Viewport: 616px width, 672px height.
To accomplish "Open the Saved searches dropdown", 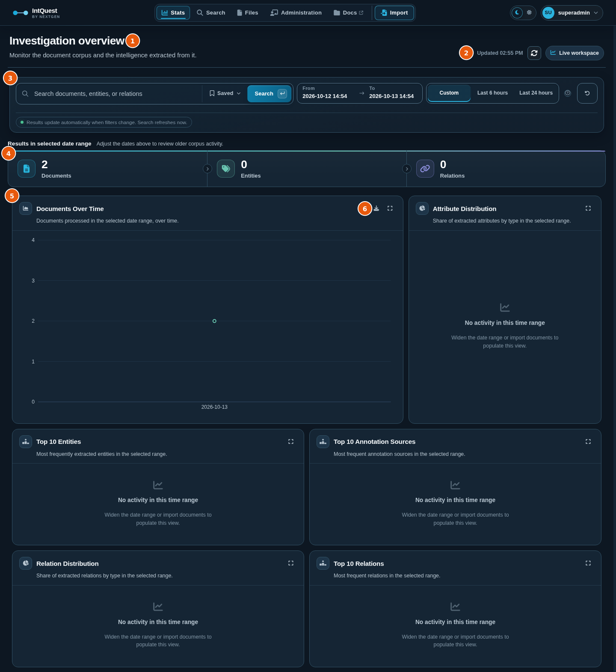I will click(x=225, y=93).
